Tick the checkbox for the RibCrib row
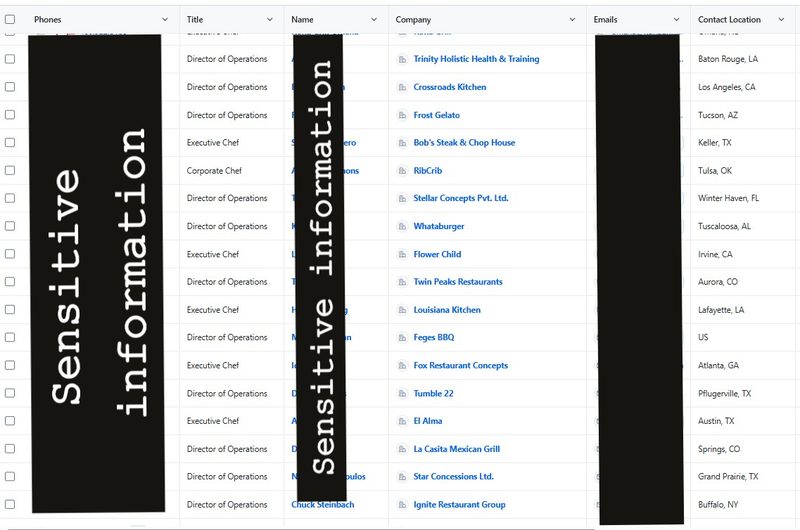Viewport: 800px width, 530px height. [10, 170]
